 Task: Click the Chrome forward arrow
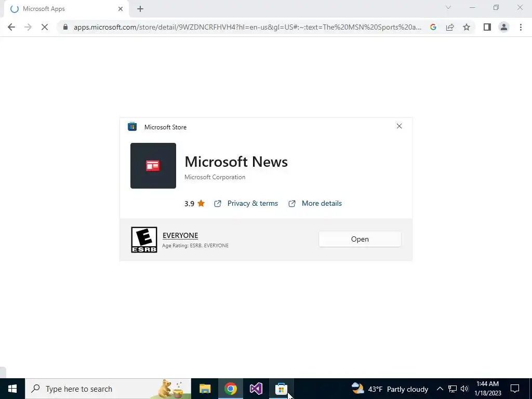point(28,27)
